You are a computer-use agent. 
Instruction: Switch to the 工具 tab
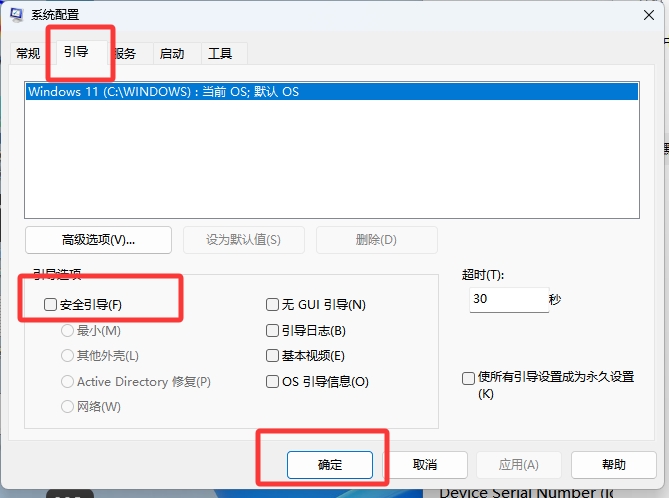[x=220, y=53]
